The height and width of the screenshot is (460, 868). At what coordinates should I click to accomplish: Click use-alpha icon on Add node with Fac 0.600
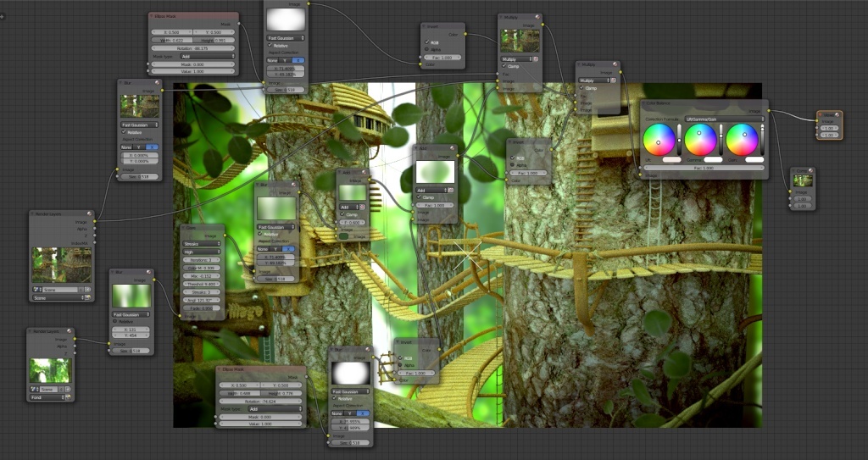point(363,207)
